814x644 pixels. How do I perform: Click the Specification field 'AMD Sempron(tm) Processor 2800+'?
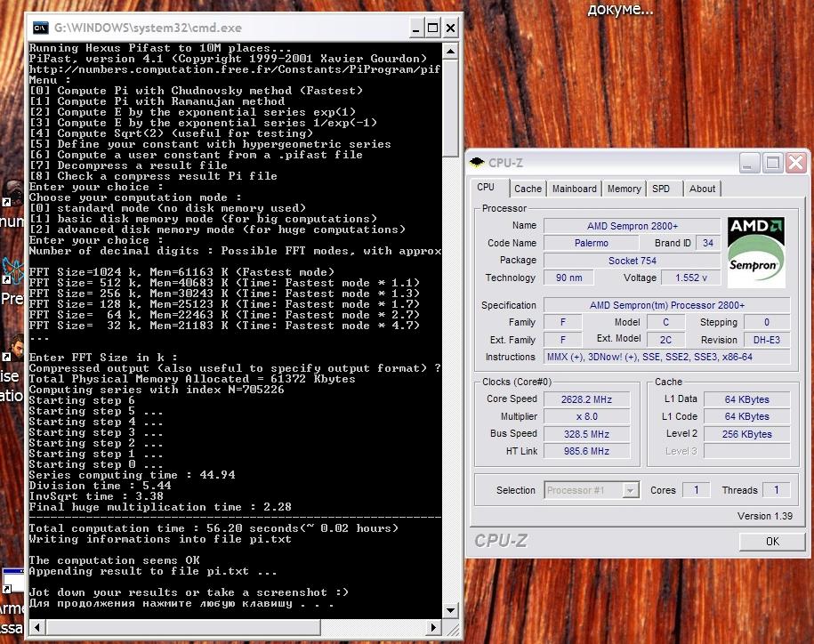click(666, 305)
